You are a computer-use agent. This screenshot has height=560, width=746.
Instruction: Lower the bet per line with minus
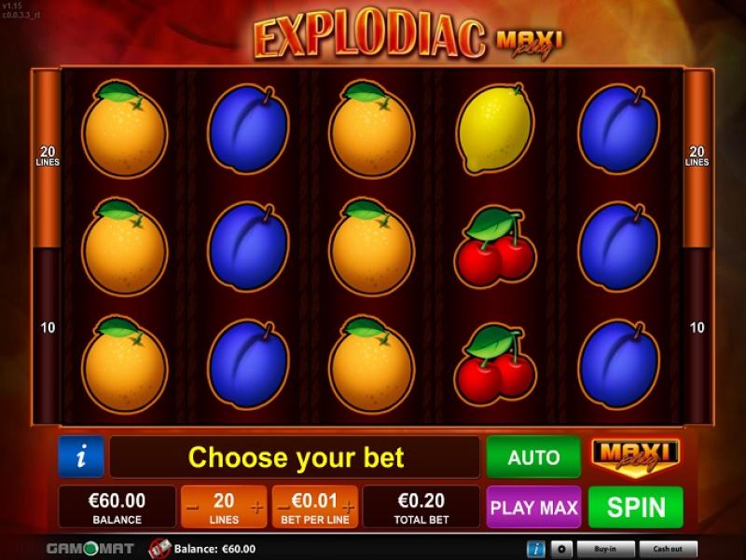pyautogui.click(x=283, y=507)
